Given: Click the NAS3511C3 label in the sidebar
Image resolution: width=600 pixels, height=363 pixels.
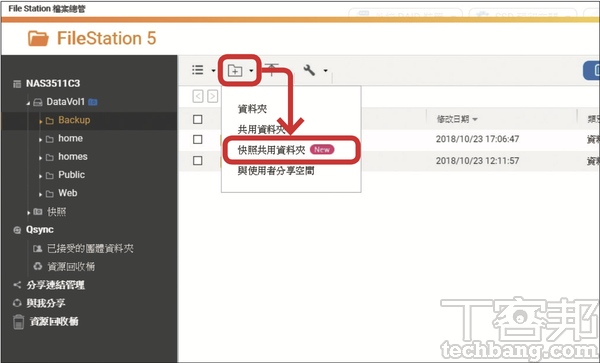Looking at the screenshot, I should point(53,83).
